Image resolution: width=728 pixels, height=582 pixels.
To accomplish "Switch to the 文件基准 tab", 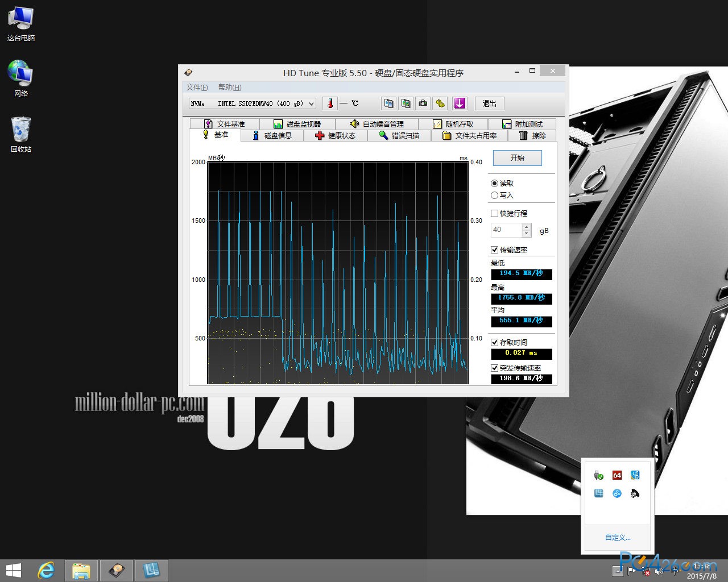I will coord(225,124).
